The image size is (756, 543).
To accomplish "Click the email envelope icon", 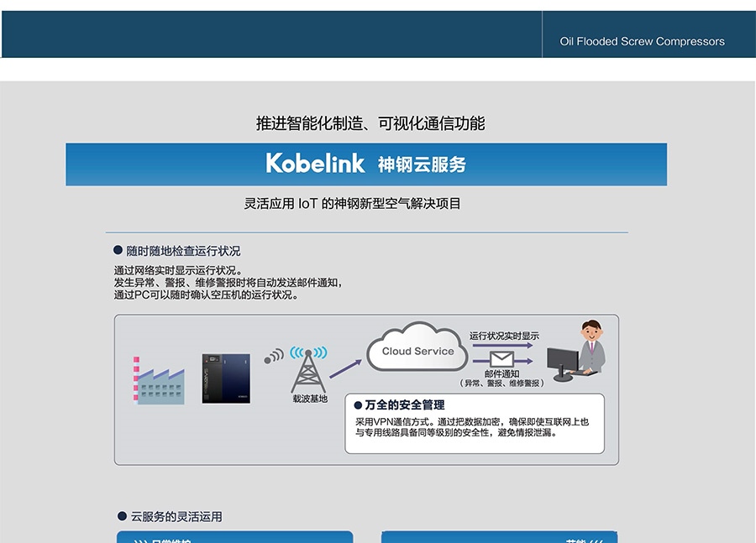I will tap(501, 360).
